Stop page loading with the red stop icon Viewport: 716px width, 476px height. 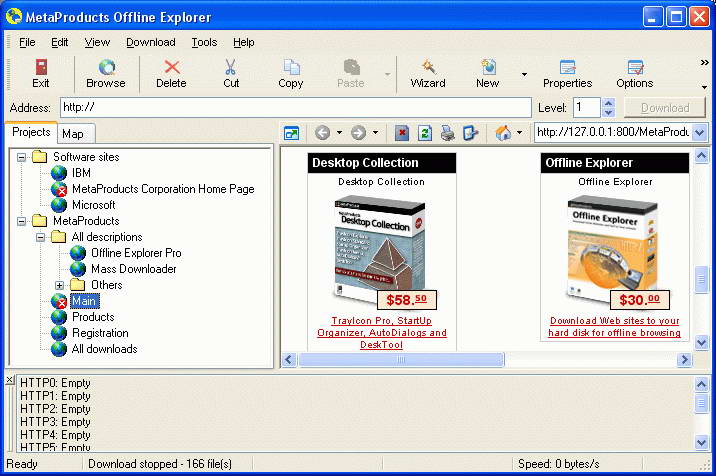pyautogui.click(x=402, y=133)
